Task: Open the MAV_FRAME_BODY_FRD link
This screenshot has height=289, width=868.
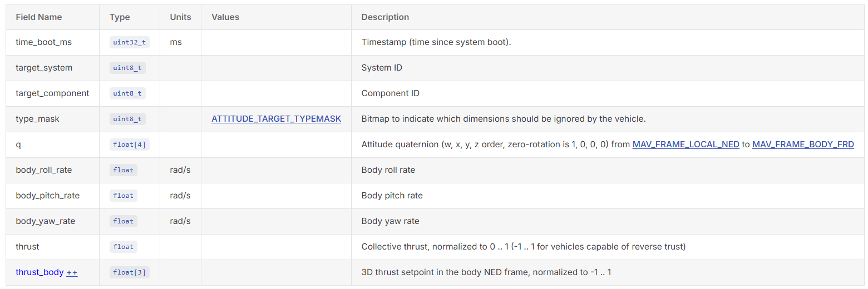Action: click(803, 144)
